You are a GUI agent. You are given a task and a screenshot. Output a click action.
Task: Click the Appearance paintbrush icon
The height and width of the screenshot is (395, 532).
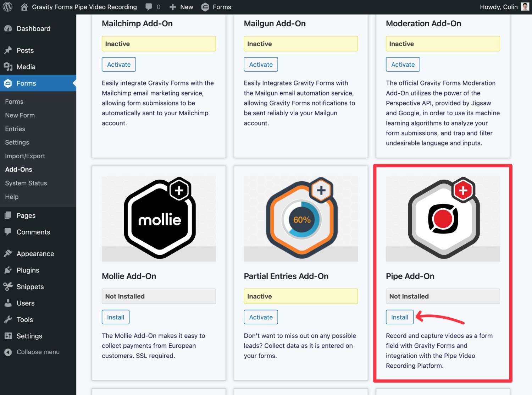8,254
